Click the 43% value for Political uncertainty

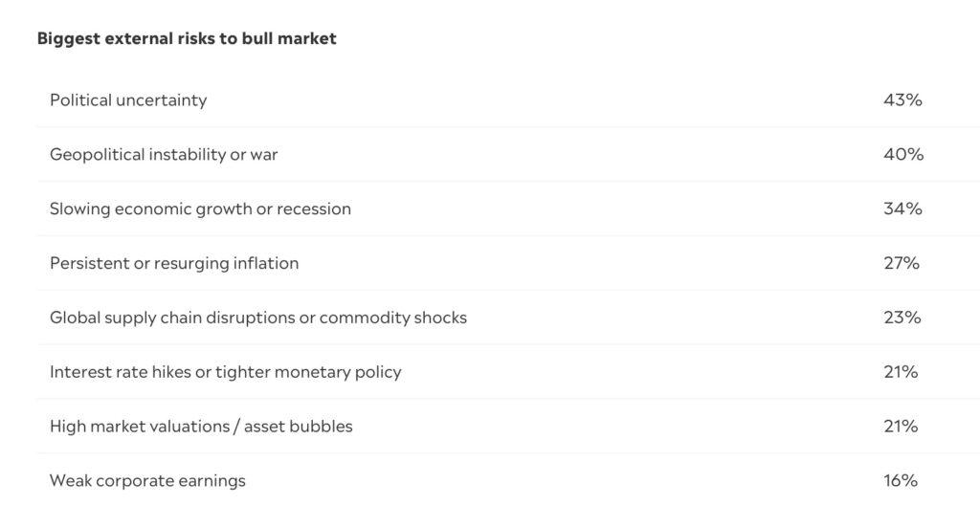pos(902,99)
